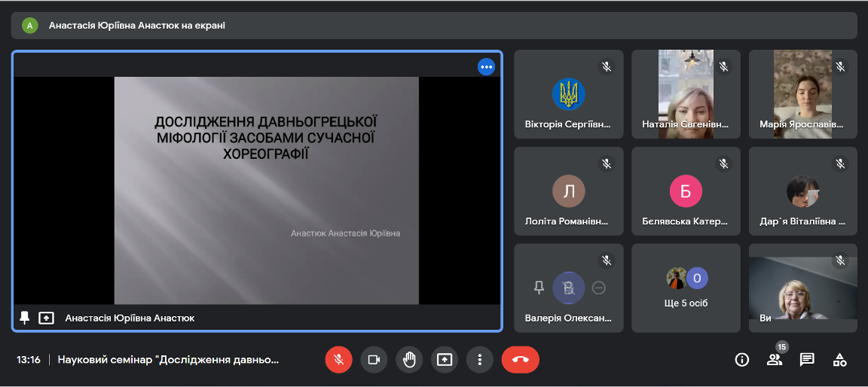Open the meeting details info icon
The width and height of the screenshot is (868, 387).
tap(741, 360)
